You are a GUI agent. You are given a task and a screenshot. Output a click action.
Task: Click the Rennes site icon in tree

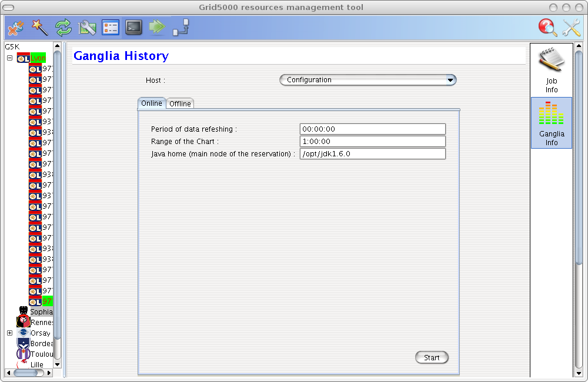tap(24, 321)
